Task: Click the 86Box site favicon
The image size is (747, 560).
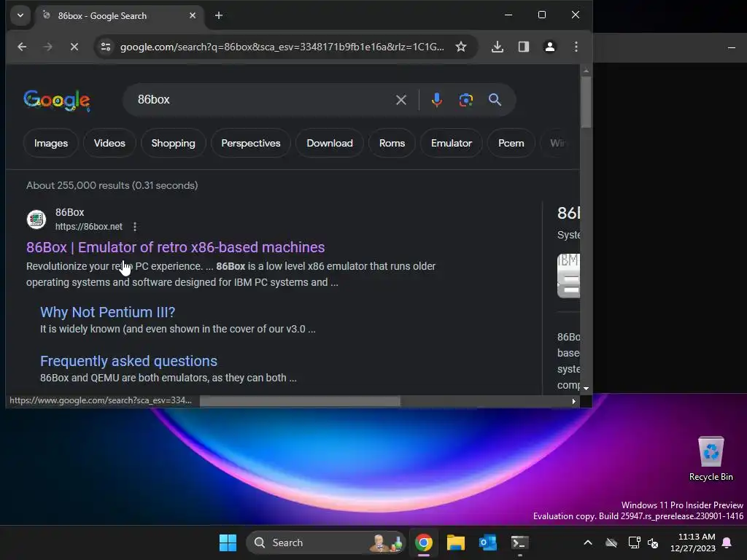Action: [x=36, y=219]
